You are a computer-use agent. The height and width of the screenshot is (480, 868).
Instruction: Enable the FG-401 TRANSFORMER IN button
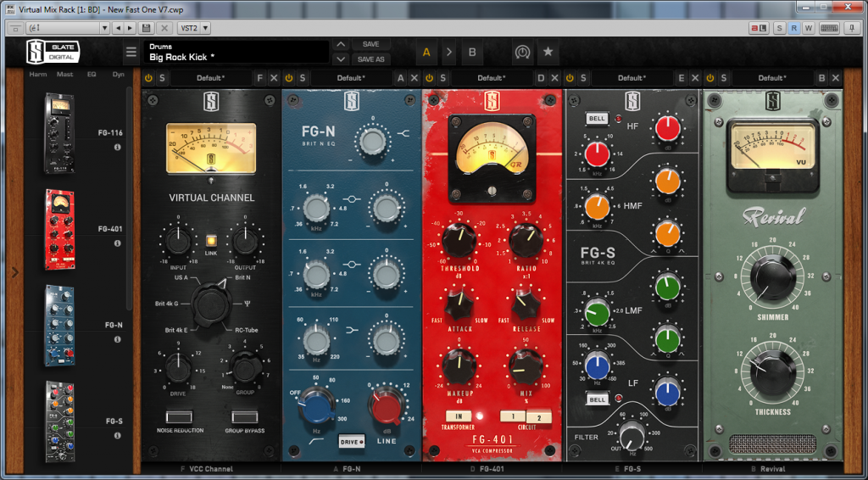459,416
